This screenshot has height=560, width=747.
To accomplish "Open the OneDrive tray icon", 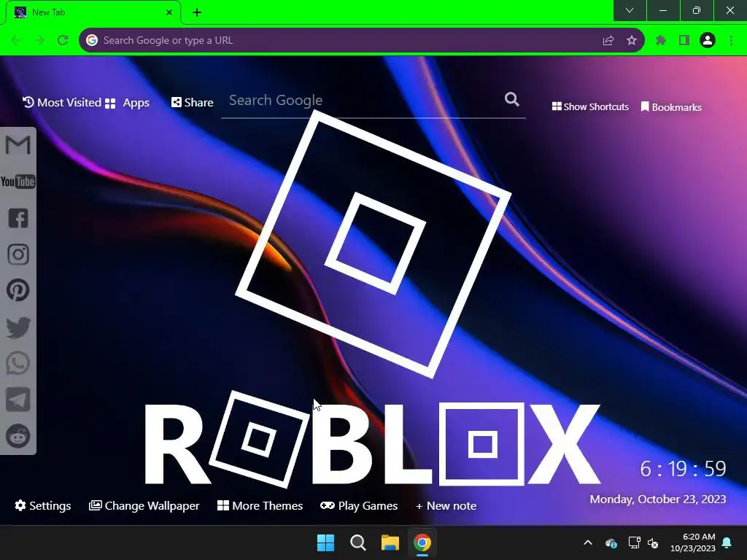I will [611, 542].
